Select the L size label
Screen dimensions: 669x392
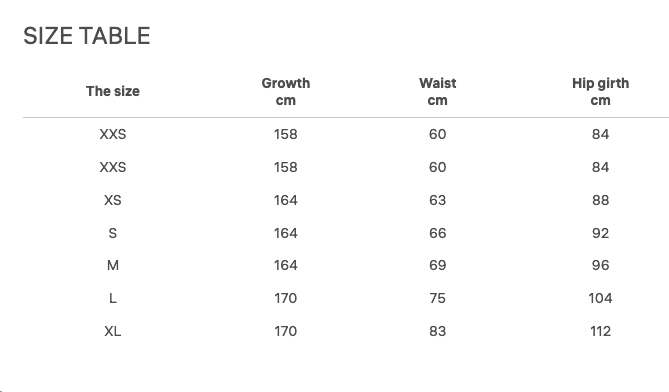(113, 298)
